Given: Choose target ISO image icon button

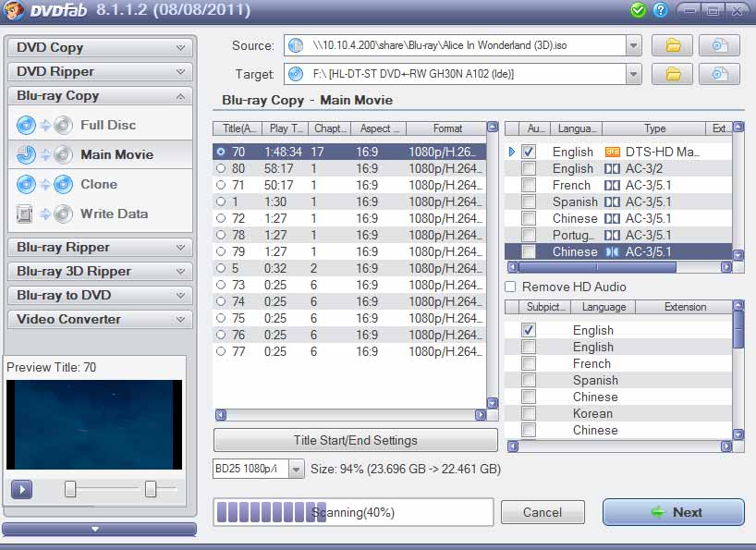Looking at the screenshot, I should 719,74.
